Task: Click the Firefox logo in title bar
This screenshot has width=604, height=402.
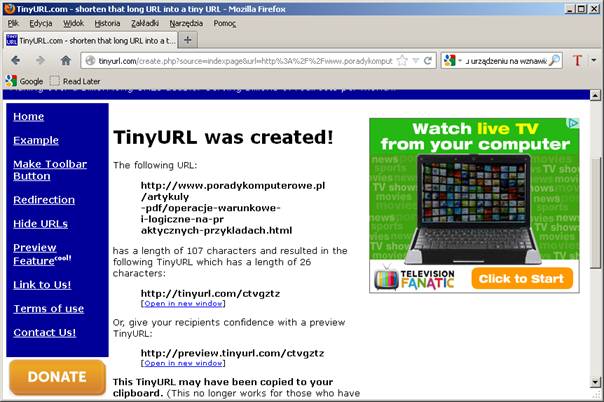Action: point(9,8)
